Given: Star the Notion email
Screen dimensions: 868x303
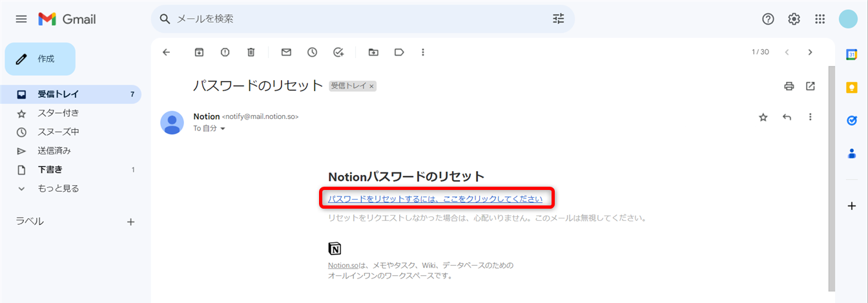Looking at the screenshot, I should [763, 117].
